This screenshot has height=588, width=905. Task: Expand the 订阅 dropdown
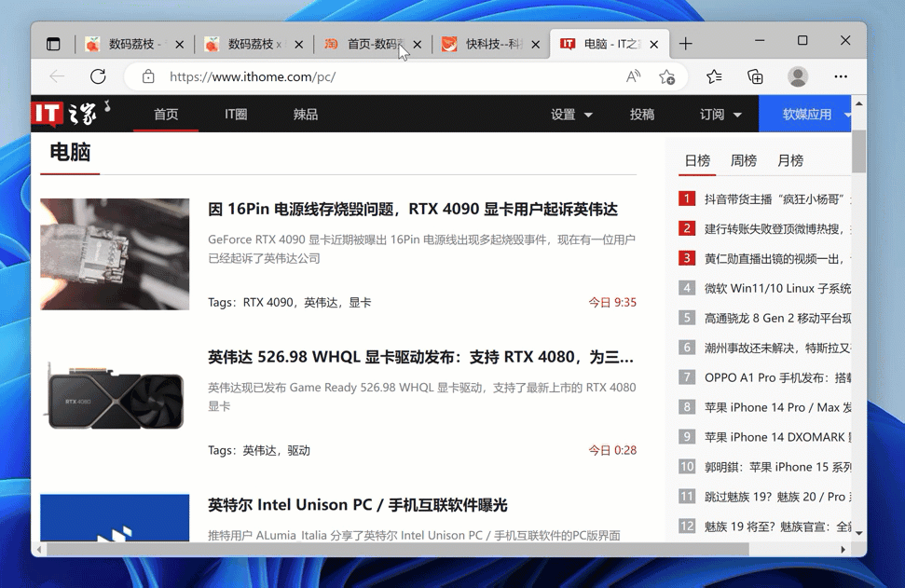click(720, 115)
